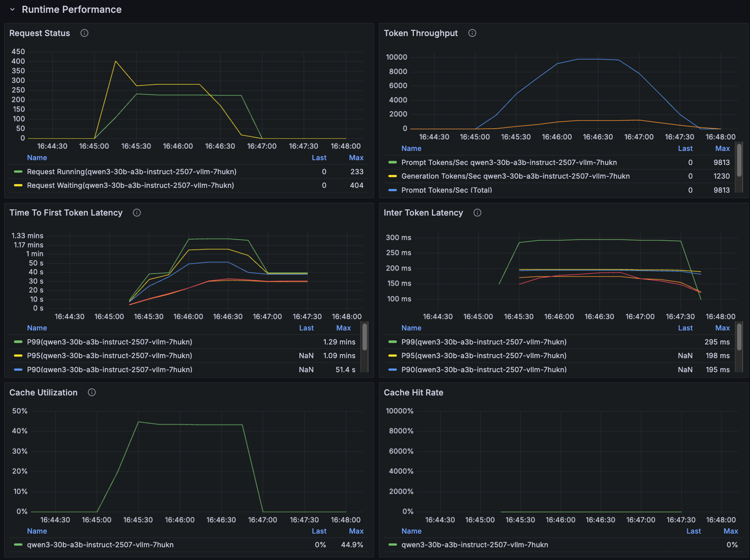Click Time To First Token Latency info icon
750x560 pixels.
coord(137,213)
